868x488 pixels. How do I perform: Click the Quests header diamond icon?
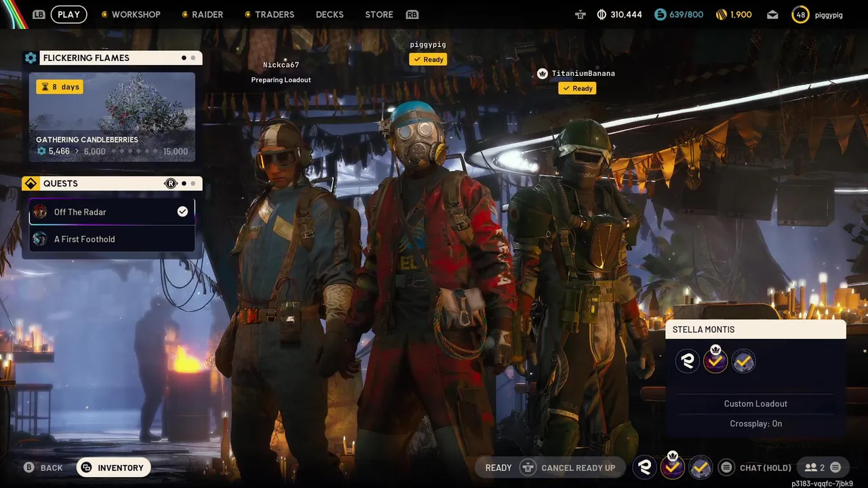[31, 183]
